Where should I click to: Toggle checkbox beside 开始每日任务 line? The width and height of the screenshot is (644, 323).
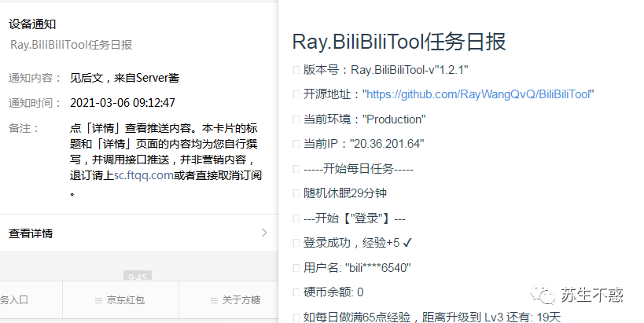(296, 169)
